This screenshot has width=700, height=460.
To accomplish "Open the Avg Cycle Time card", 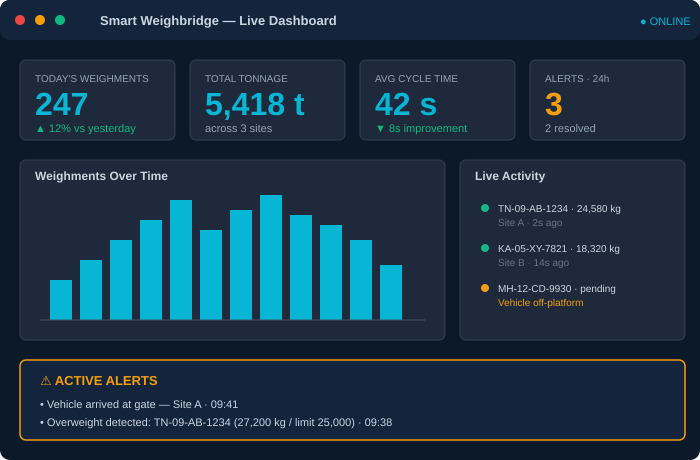I will (x=438, y=100).
